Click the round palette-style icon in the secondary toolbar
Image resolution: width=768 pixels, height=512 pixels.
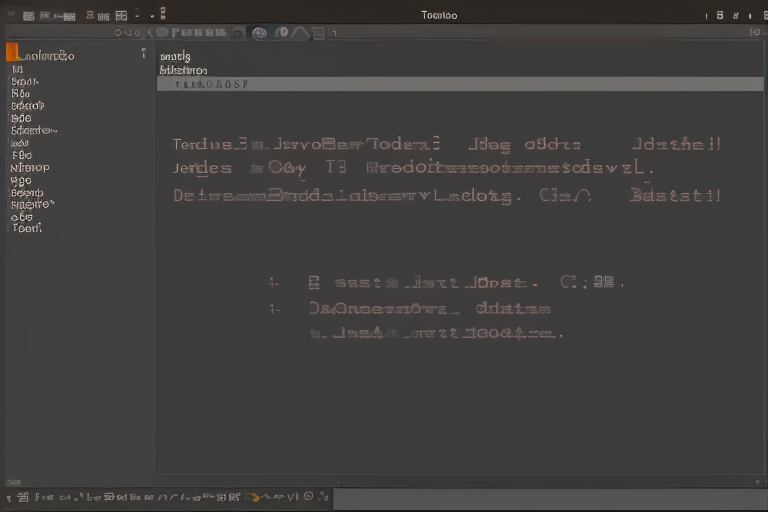259,33
